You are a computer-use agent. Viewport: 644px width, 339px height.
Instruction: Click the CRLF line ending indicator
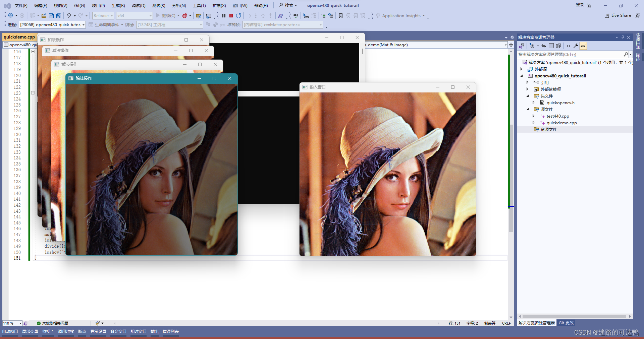(506, 323)
